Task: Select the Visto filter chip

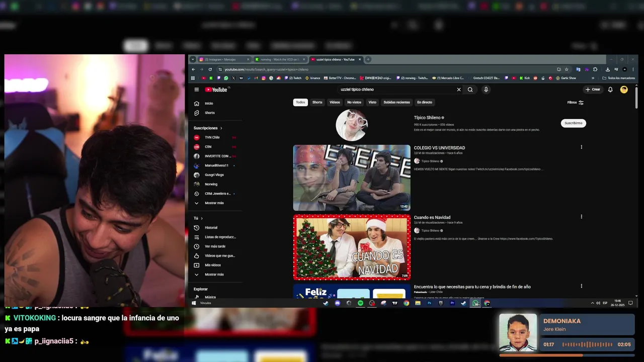Action: click(x=372, y=103)
